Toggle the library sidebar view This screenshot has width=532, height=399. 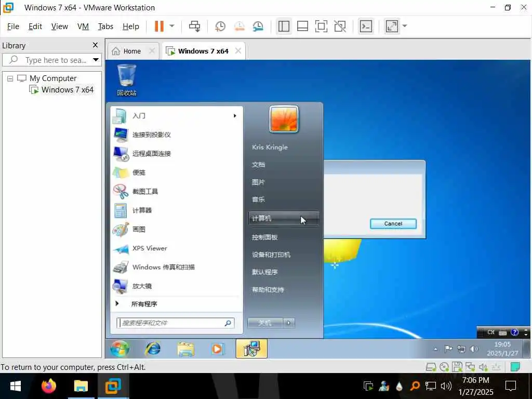click(x=284, y=26)
